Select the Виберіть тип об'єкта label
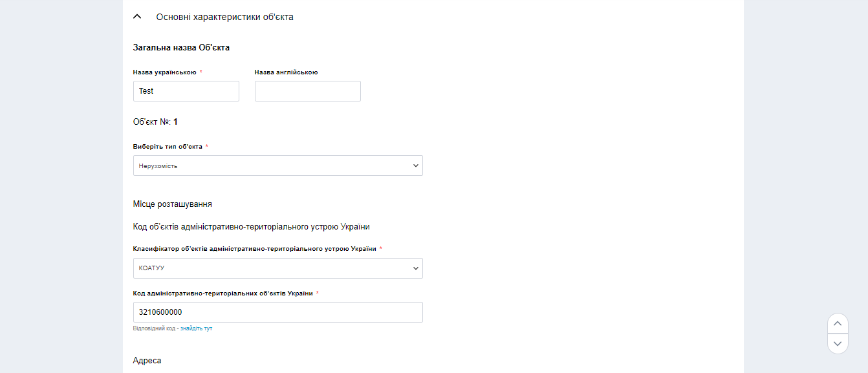The width and height of the screenshot is (868, 373). (x=168, y=147)
